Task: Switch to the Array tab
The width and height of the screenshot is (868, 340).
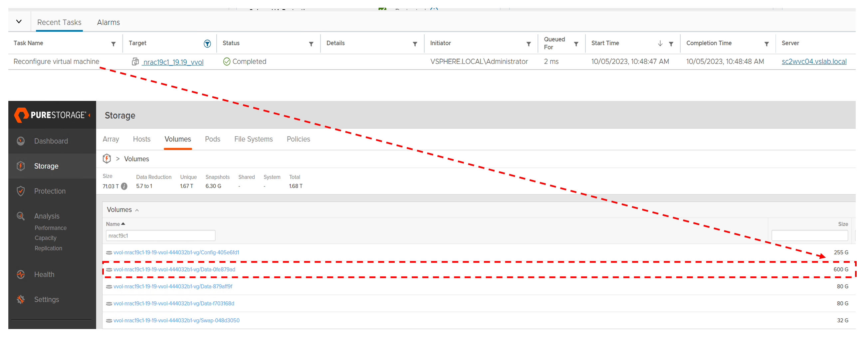Action: [111, 139]
